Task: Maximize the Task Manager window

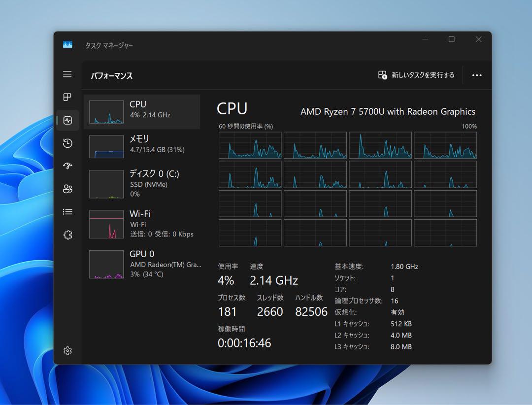Action: click(x=452, y=39)
